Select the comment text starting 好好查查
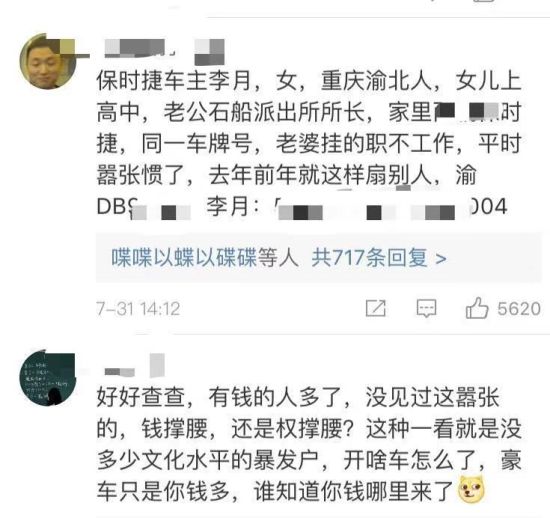The width and height of the screenshot is (550, 518). click(x=309, y=444)
